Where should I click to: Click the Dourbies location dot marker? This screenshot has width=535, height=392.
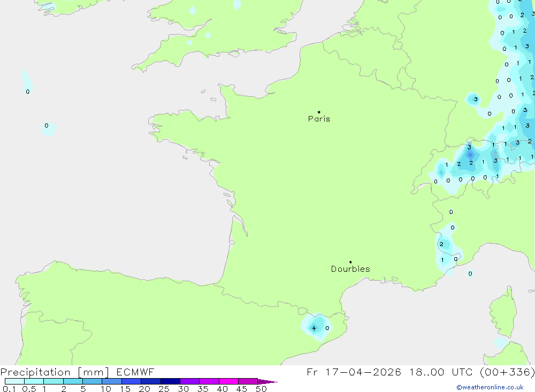pyautogui.click(x=350, y=262)
